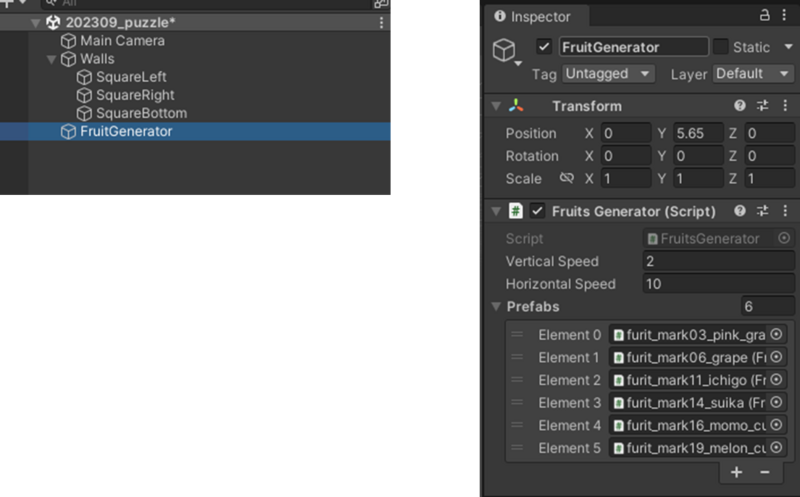Image resolution: width=800 pixels, height=497 pixels.
Task: Pick object for Prefabs Element 1
Action: [x=777, y=357]
